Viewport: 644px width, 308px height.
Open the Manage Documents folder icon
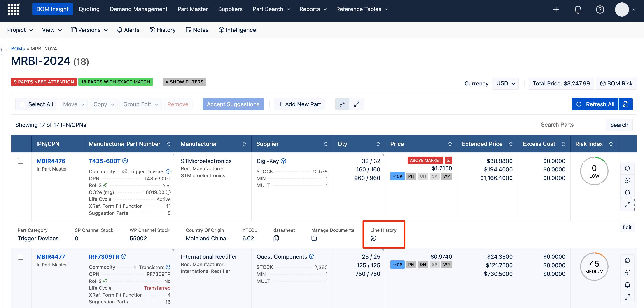[314, 238]
